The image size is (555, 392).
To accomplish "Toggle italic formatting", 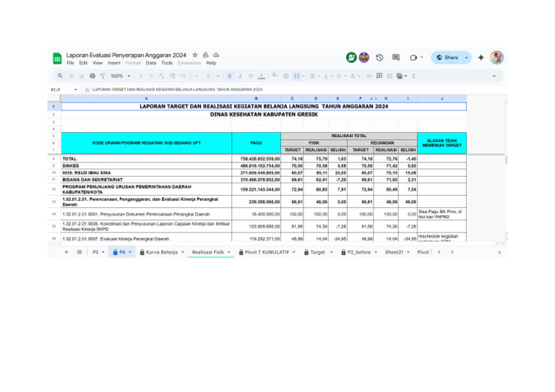I will [x=240, y=76].
